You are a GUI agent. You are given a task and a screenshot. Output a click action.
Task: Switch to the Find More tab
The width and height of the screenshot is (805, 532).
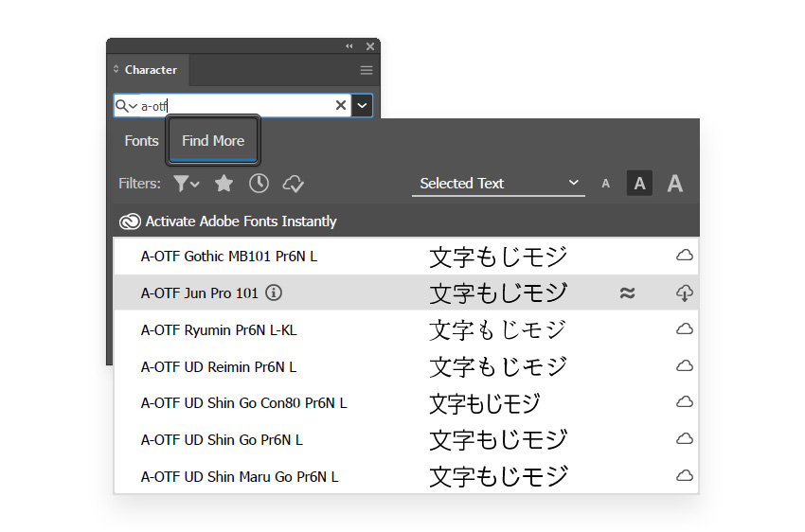tap(213, 140)
